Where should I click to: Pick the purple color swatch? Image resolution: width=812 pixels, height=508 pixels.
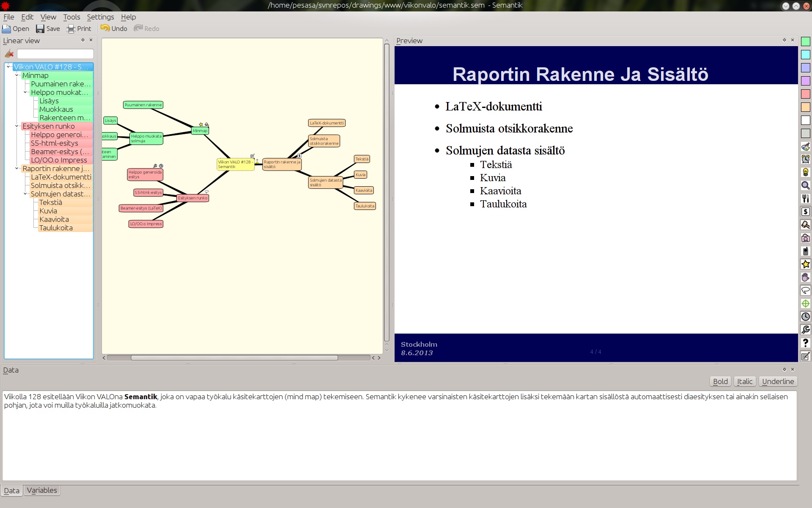pyautogui.click(x=805, y=81)
